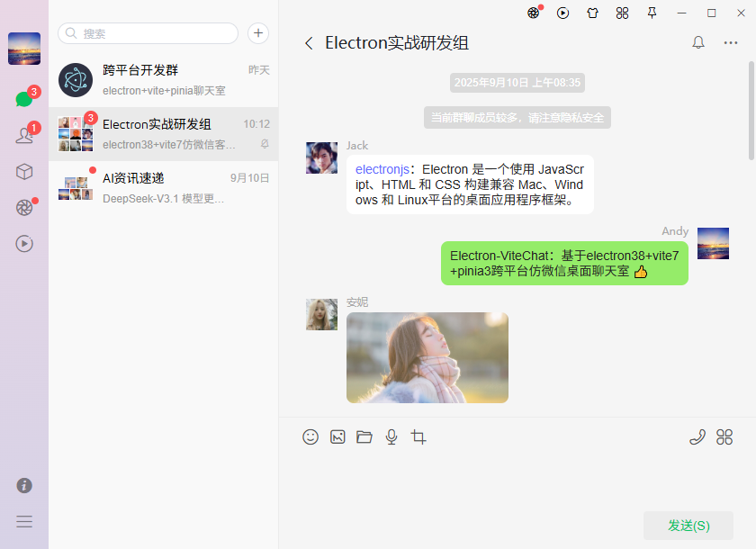756x549 pixels.
Task: Start a voice message with microphone icon
Action: pos(391,436)
